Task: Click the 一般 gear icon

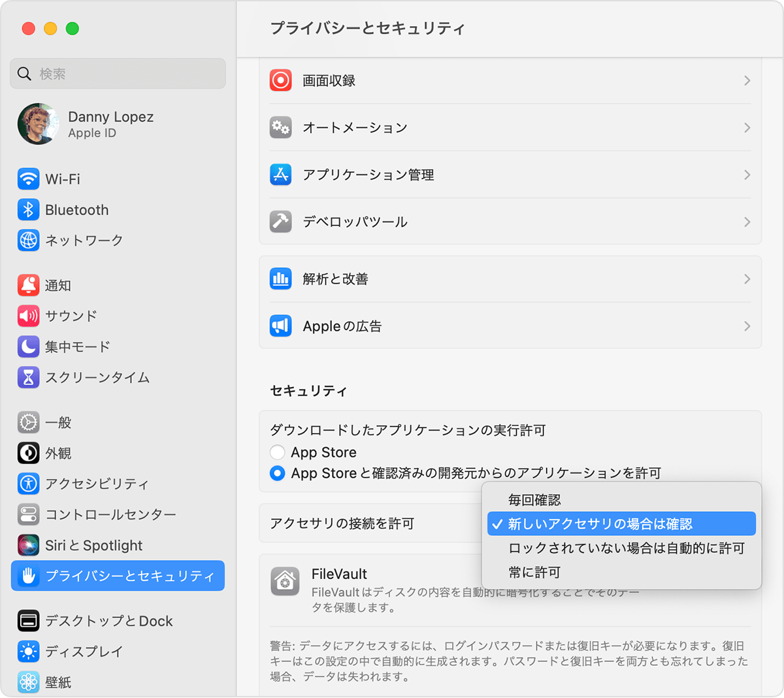Action: click(28, 422)
